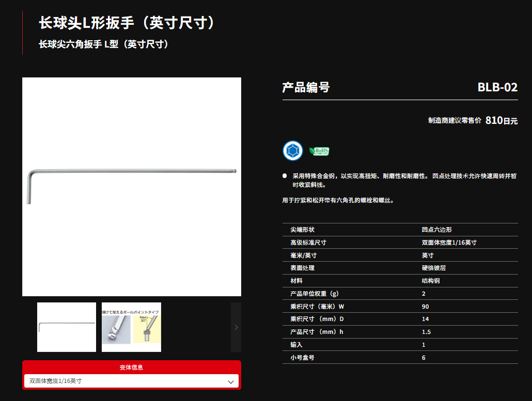Click the 长球尖六角扳手 L型 subtitle
Viewport: 532px width, 401px height.
click(x=104, y=44)
